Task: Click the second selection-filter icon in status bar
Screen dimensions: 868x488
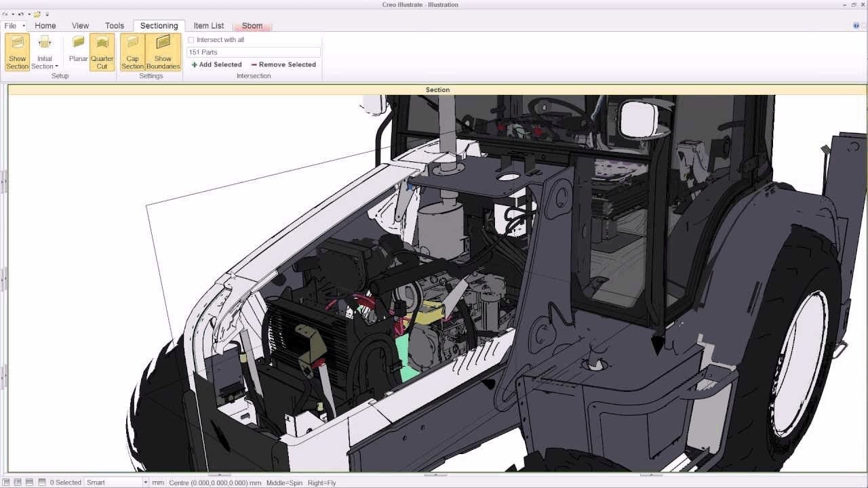Action: (x=17, y=483)
